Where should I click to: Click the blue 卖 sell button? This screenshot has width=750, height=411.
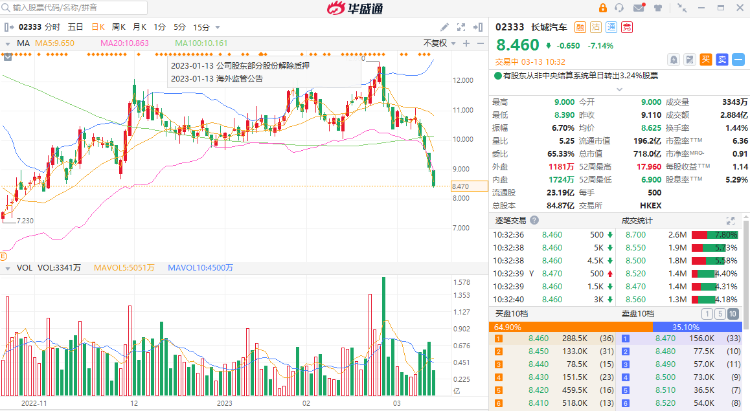point(722,60)
